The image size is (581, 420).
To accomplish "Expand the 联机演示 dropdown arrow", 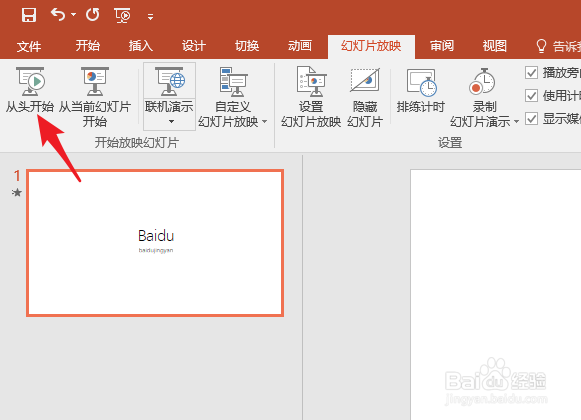I will point(171,122).
